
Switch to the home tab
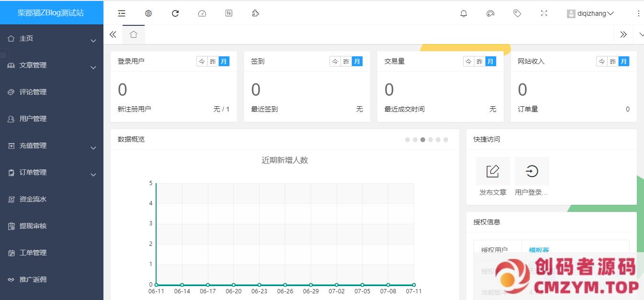click(134, 34)
